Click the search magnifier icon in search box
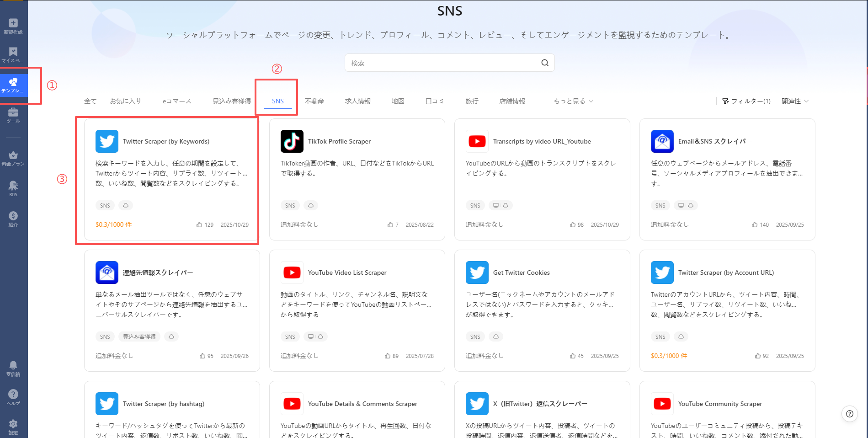 [544, 63]
